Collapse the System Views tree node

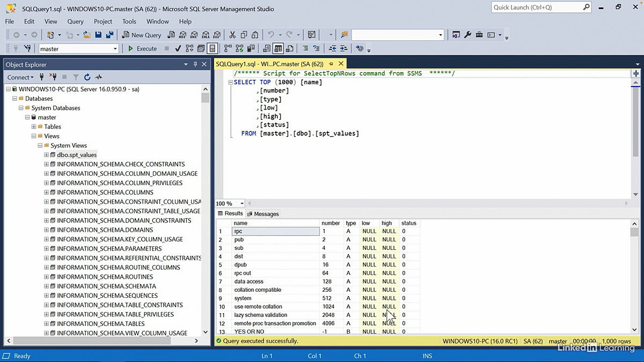coord(40,145)
